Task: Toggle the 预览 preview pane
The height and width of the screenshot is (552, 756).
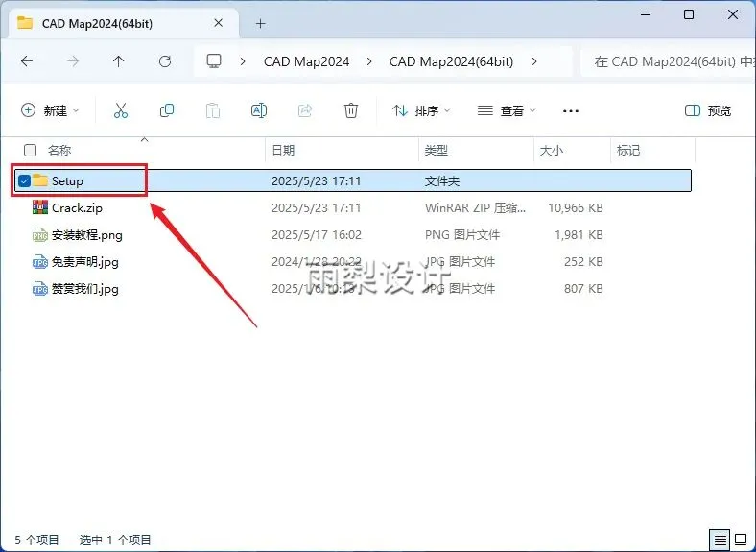Action: click(x=708, y=110)
